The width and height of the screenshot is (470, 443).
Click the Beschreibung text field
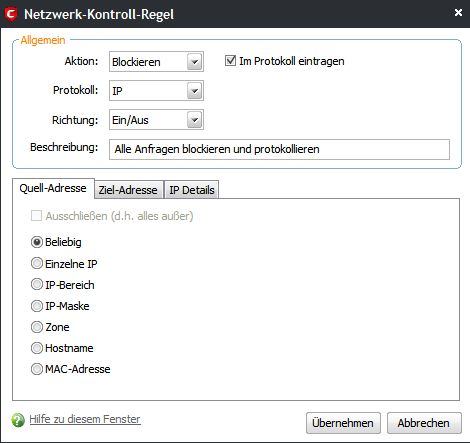click(279, 149)
